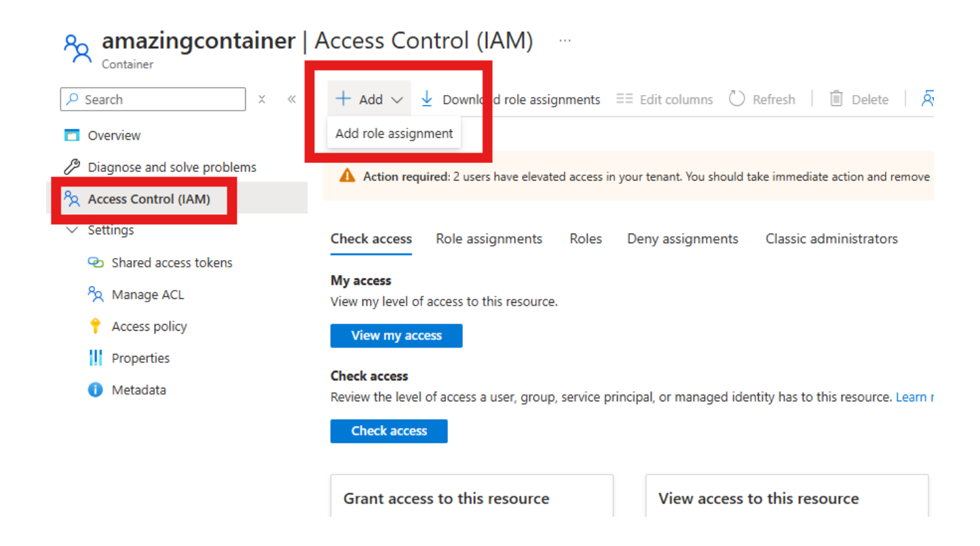This screenshot has height=546, width=980.
Task: Click inside the Search input field
Action: point(153,99)
